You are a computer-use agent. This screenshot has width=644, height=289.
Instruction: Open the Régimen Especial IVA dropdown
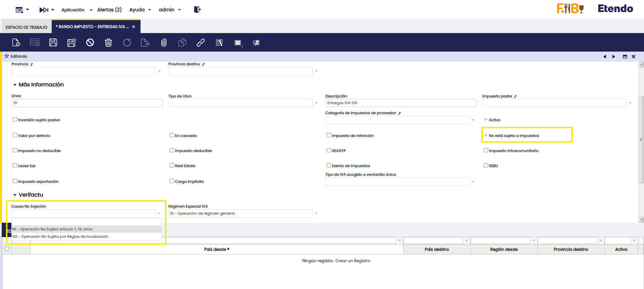tap(316, 213)
